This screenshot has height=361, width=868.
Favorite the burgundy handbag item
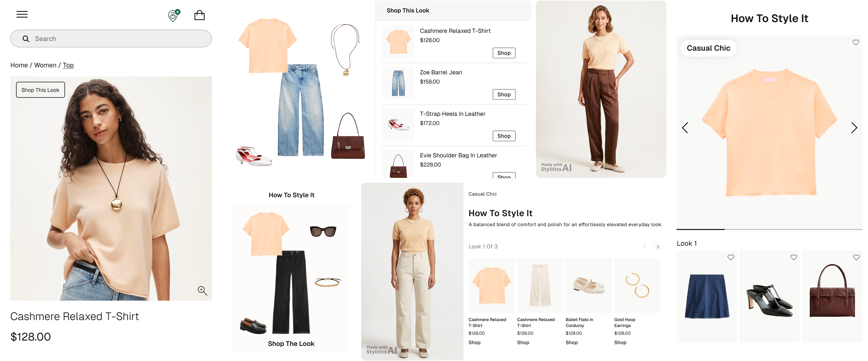pos(856,257)
